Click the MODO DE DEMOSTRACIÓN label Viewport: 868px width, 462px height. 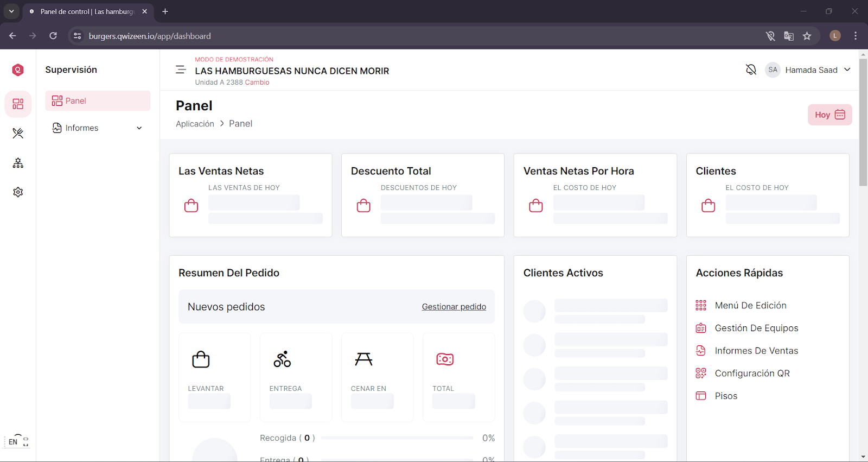pos(234,60)
